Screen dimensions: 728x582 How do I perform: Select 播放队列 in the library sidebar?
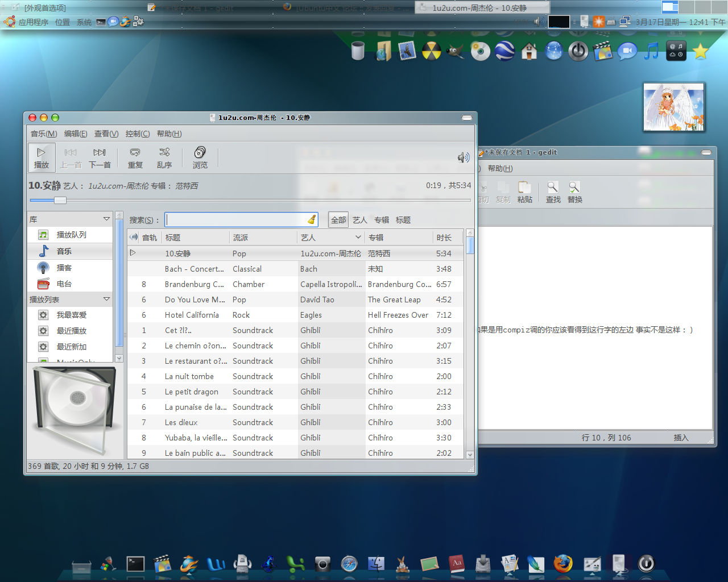pyautogui.click(x=70, y=235)
